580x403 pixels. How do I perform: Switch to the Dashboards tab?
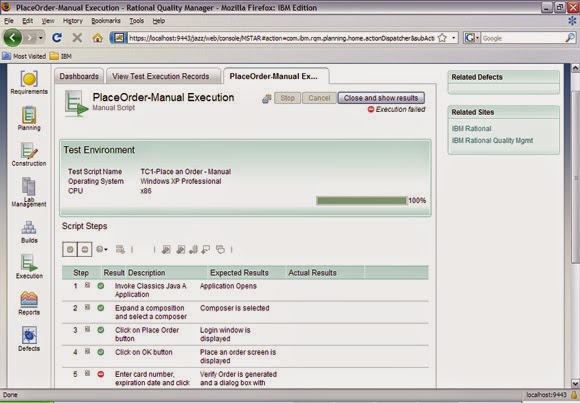tap(79, 76)
